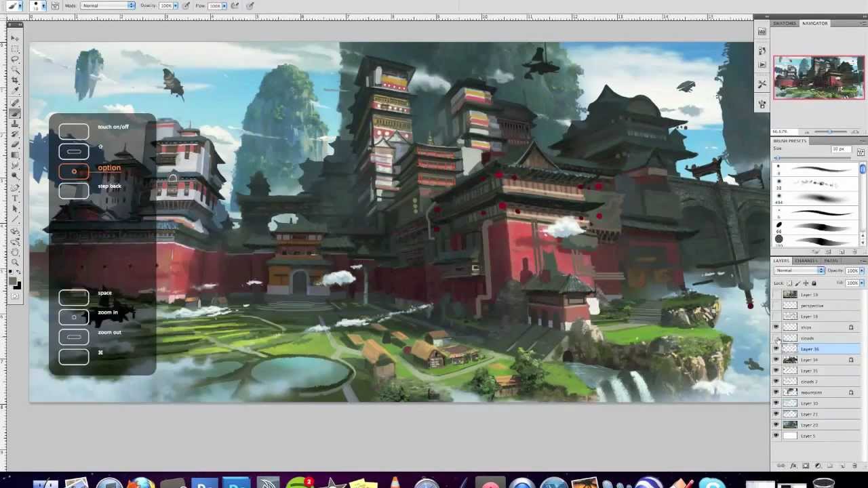Open the brush Mode dropdown in options bar
Image resolution: width=868 pixels, height=488 pixels.
(108, 5)
